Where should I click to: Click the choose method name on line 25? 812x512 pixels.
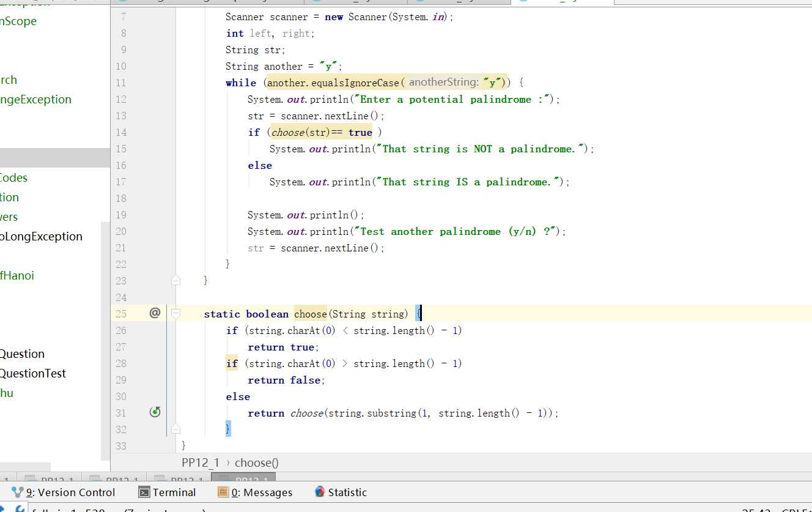(311, 314)
